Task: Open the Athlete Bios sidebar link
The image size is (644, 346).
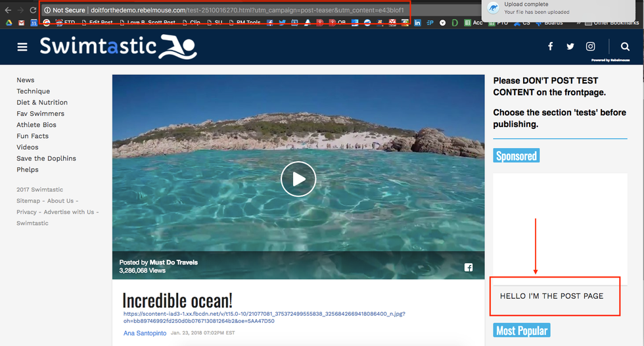Action: [36, 125]
